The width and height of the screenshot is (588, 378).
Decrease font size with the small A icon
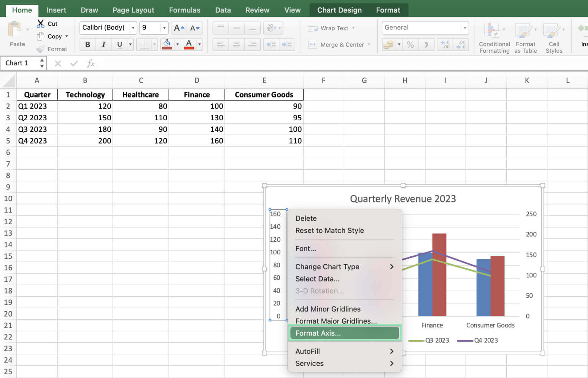[x=195, y=28]
